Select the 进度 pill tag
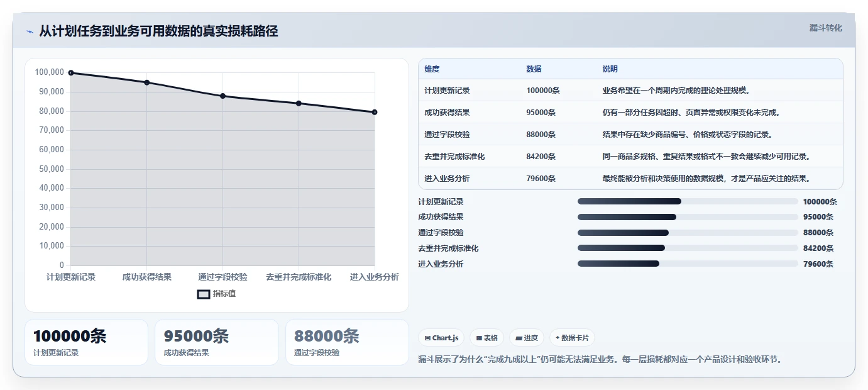The image size is (868, 390). point(527,338)
